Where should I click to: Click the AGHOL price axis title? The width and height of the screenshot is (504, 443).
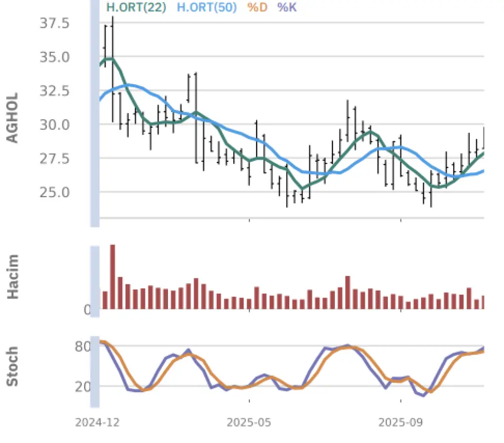12,118
